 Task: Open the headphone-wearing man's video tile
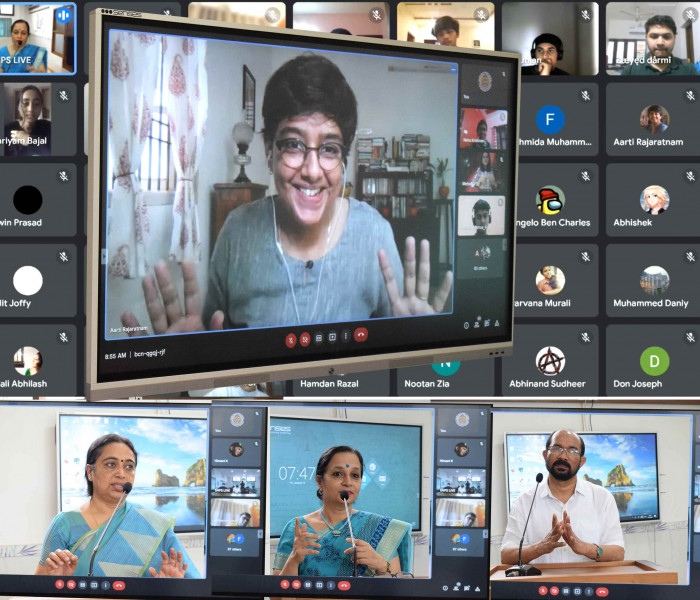click(550, 38)
